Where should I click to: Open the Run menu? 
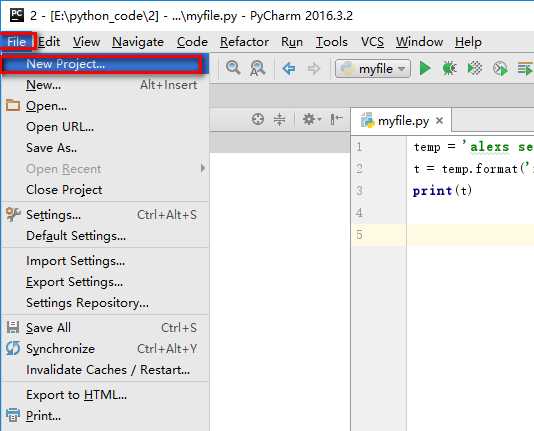(292, 42)
